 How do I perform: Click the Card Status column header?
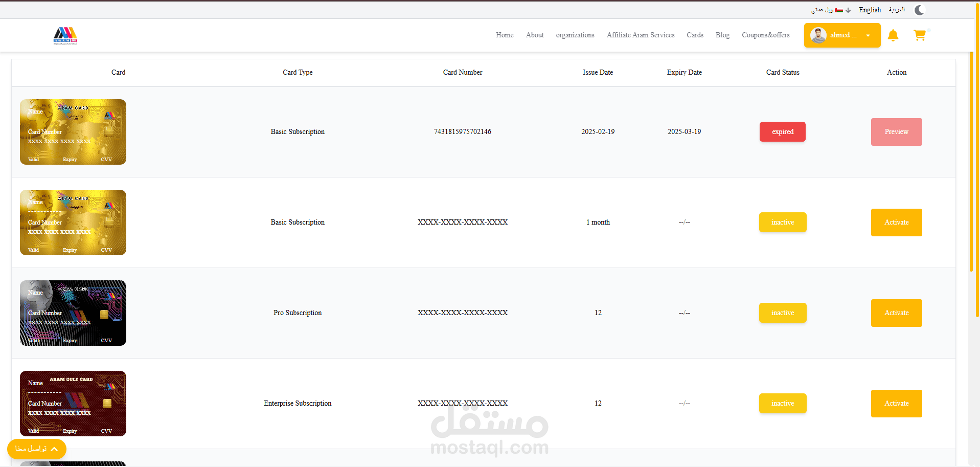pyautogui.click(x=783, y=73)
